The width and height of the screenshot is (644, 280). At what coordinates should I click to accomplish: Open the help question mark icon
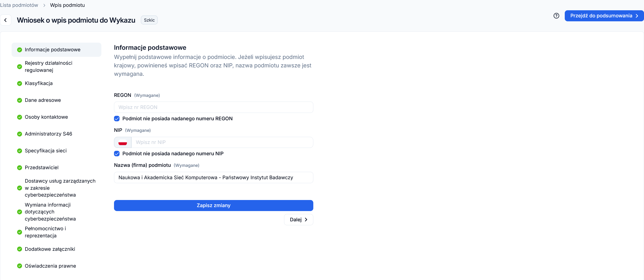point(556,16)
